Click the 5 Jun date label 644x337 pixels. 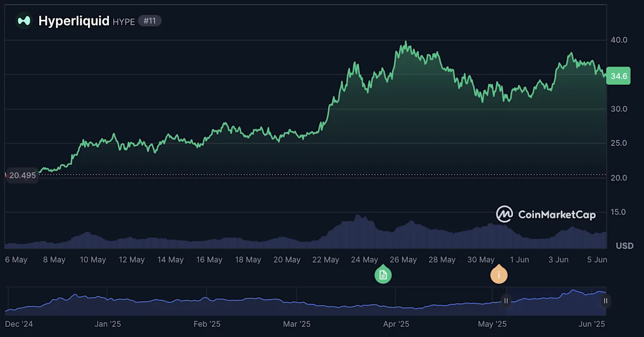pyautogui.click(x=597, y=260)
